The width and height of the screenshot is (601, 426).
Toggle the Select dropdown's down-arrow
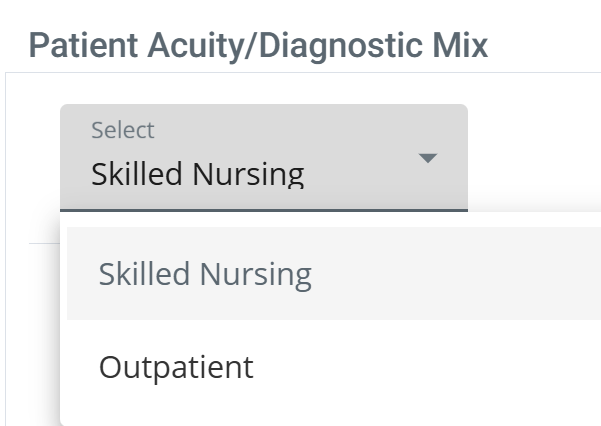click(428, 158)
